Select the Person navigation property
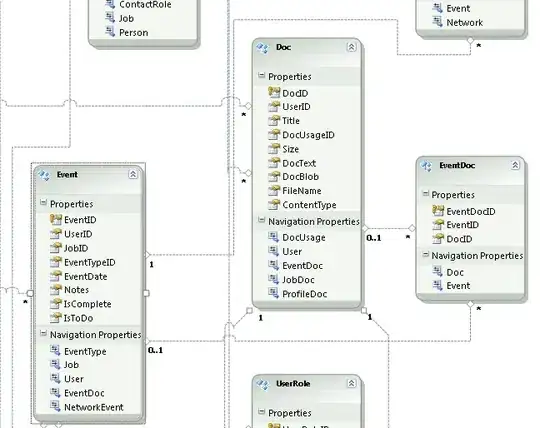Screen dimensions: 540x428 tap(134, 33)
